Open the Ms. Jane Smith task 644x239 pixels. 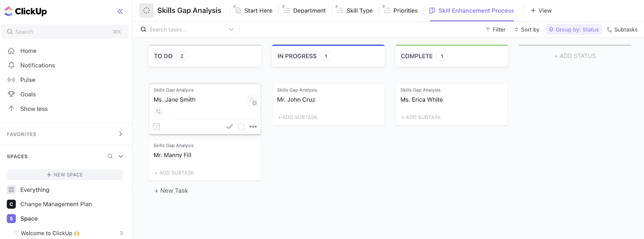(175, 100)
